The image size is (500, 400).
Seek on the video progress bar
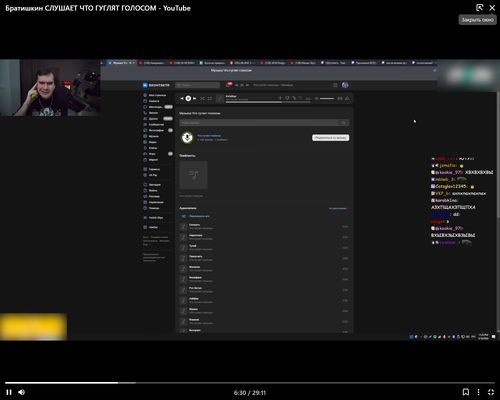pyautogui.click(x=250, y=383)
